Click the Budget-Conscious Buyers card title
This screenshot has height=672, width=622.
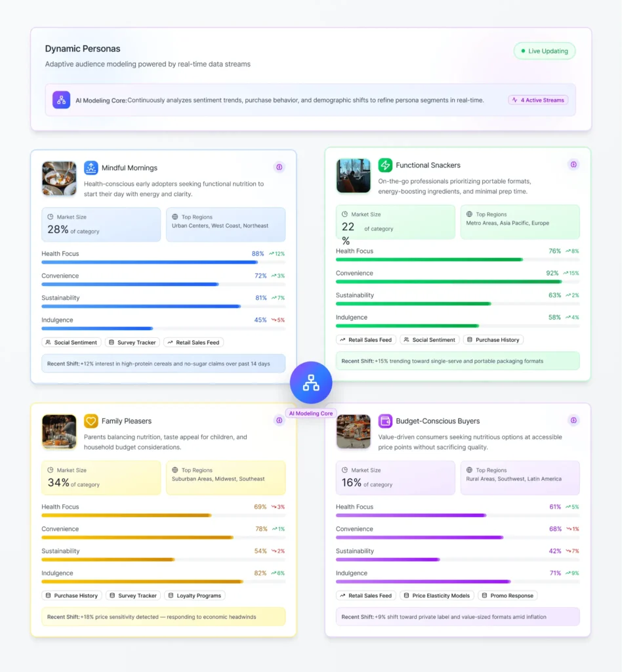[438, 421]
